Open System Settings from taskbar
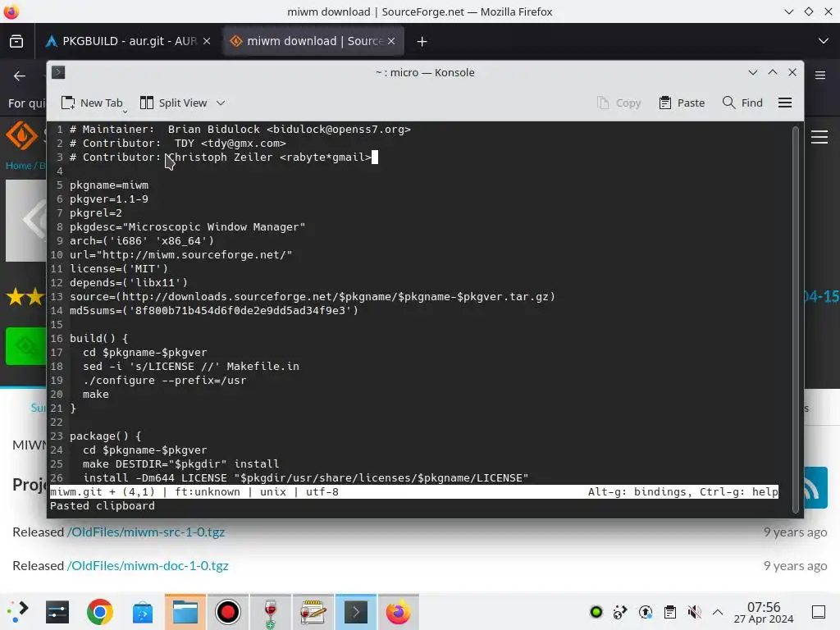The height and width of the screenshot is (630, 840). coord(57,612)
